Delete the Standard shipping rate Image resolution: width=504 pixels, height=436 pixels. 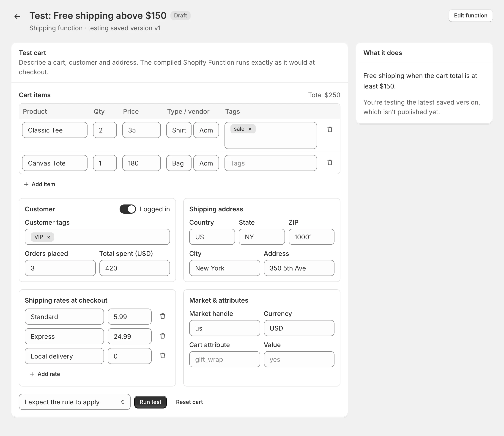(163, 316)
